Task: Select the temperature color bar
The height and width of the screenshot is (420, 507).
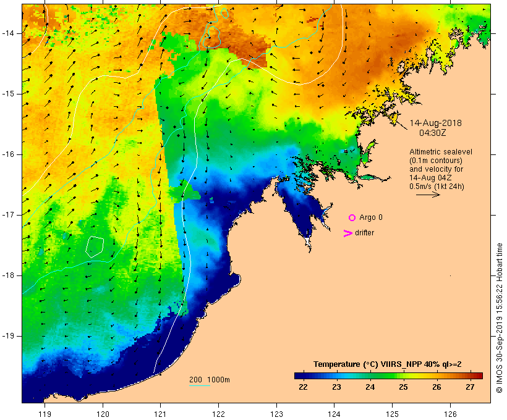Action: (x=388, y=376)
